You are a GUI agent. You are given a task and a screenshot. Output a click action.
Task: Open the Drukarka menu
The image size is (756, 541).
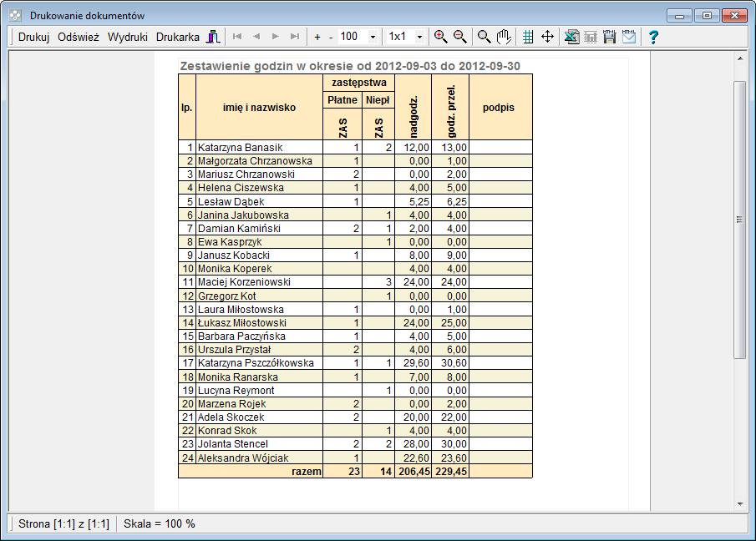click(177, 37)
